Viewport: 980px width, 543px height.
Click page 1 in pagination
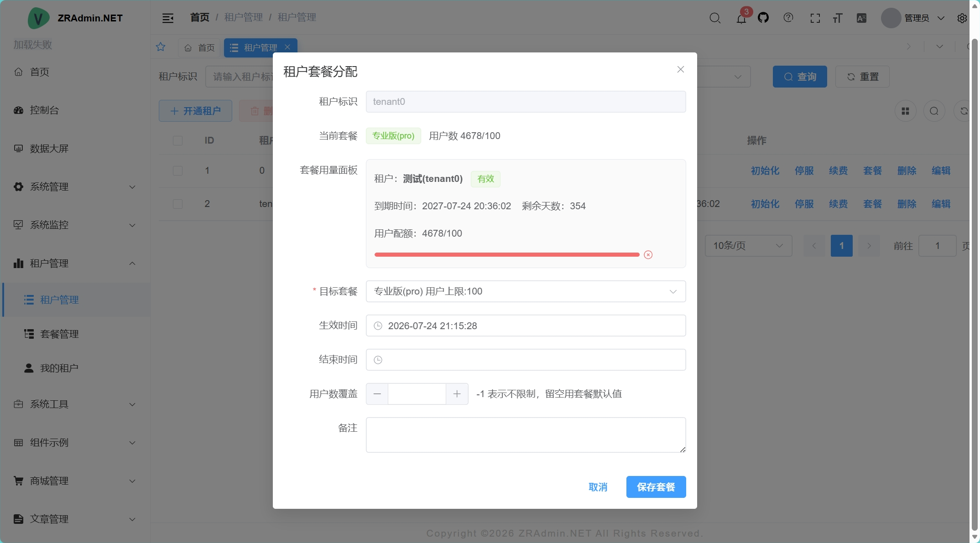pos(841,246)
